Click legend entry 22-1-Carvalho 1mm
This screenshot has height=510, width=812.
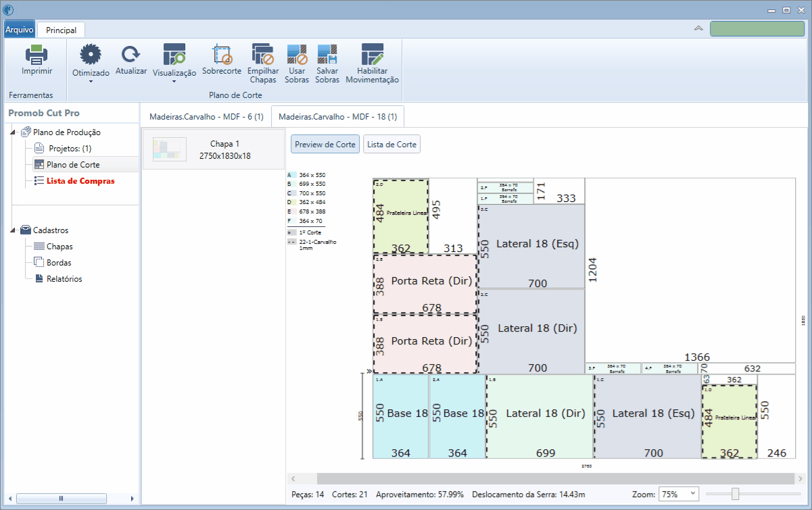click(x=312, y=245)
